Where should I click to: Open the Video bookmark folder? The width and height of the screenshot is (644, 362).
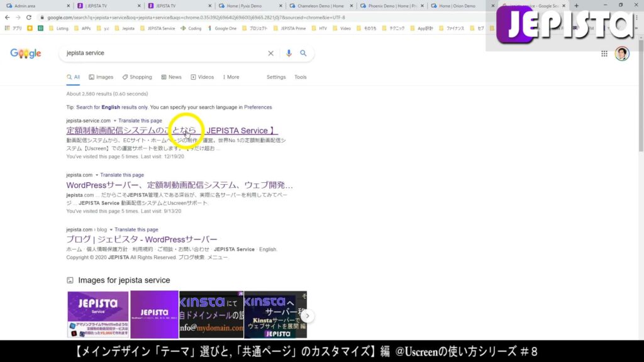[341, 28]
